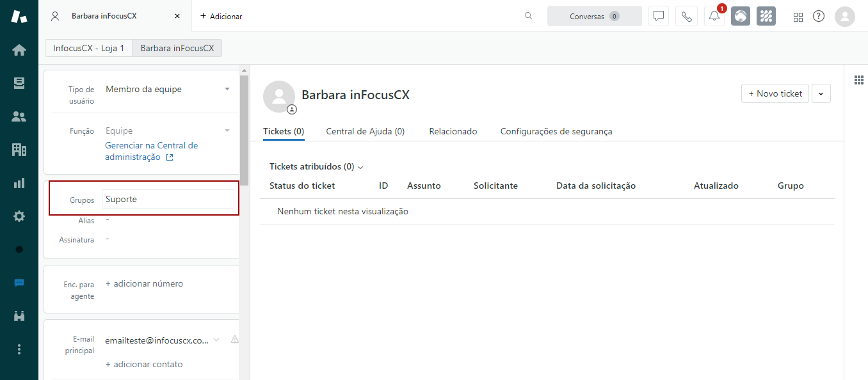868x380 pixels.
Task: Open the Customers icon in sidebar
Action: pos(19,116)
